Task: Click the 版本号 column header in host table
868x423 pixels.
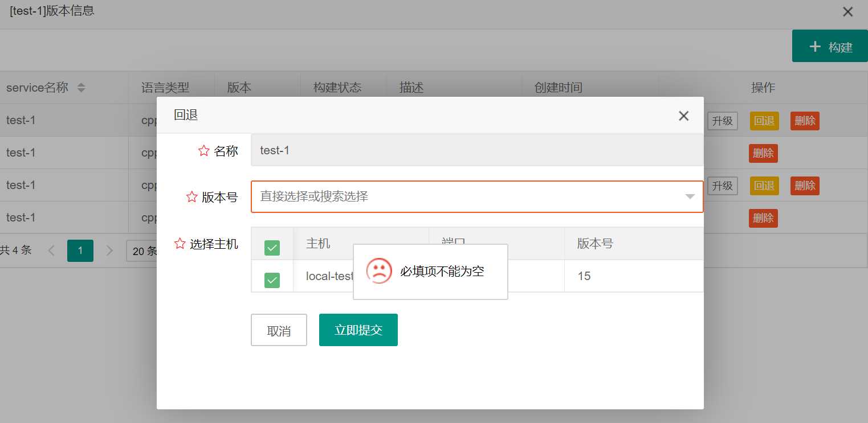Action: (595, 244)
